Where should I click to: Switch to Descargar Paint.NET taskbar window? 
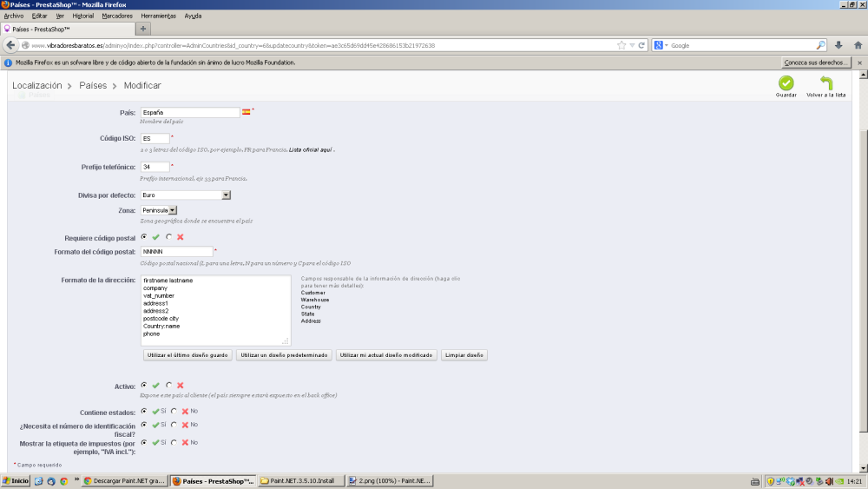tap(124, 480)
